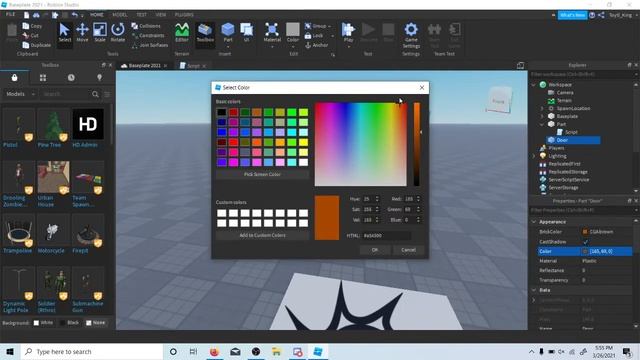The height and width of the screenshot is (360, 640).
Task: Toggle the CastShadow checkbox
Action: click(x=585, y=242)
